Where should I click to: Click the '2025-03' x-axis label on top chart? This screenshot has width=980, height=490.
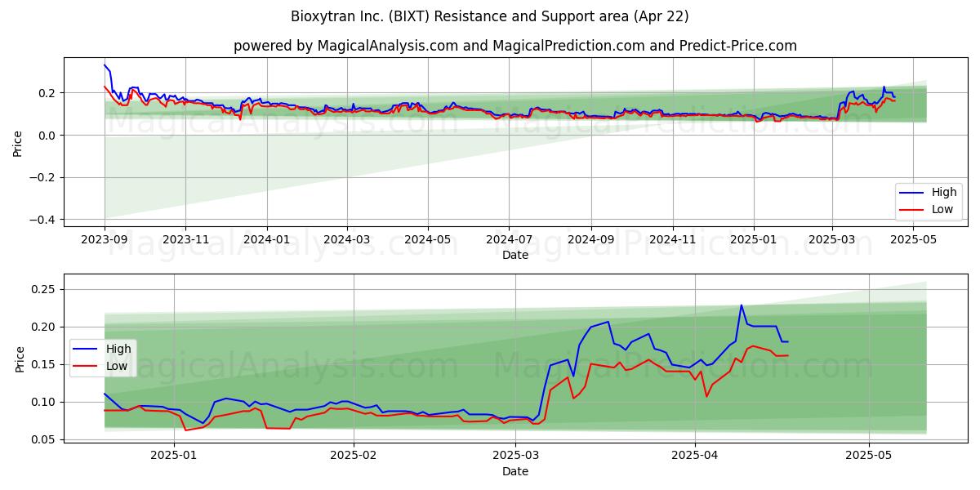coord(832,240)
